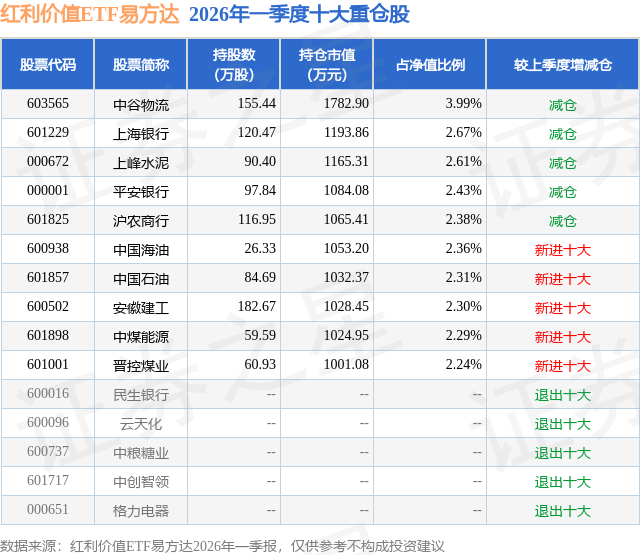Click market value 1084.08
The height and width of the screenshot is (555, 640).
point(346,191)
